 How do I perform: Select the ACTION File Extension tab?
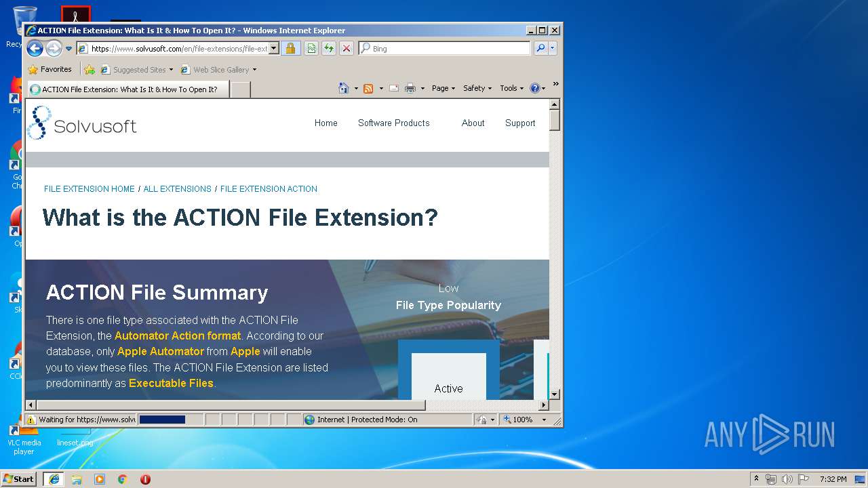coord(128,89)
